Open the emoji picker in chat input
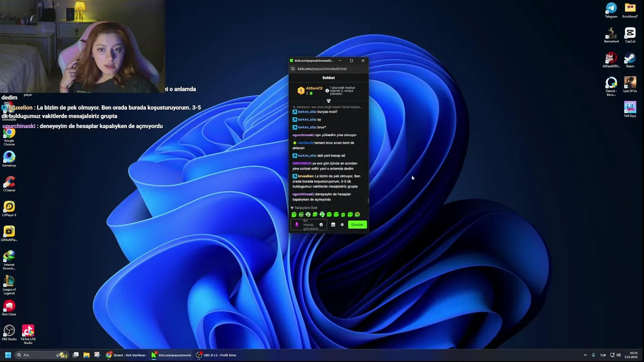644x362 pixels. 321,225
